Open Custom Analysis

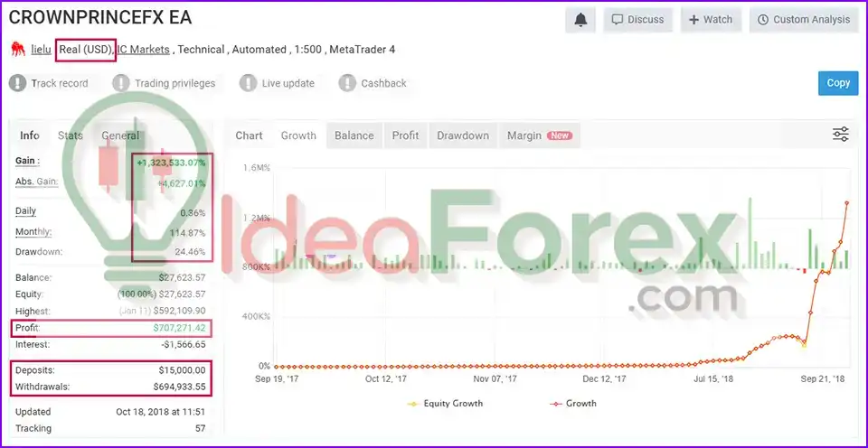click(x=803, y=20)
